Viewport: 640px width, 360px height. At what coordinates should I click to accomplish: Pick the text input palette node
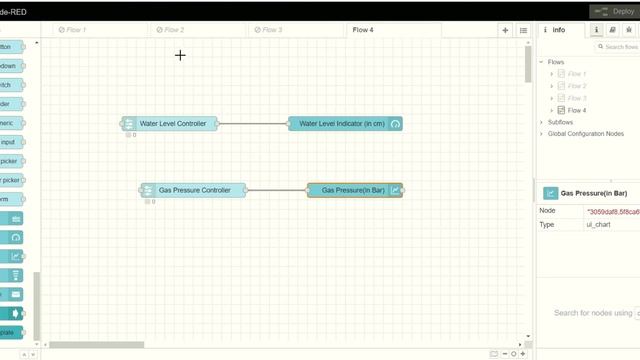pyautogui.click(x=11, y=142)
